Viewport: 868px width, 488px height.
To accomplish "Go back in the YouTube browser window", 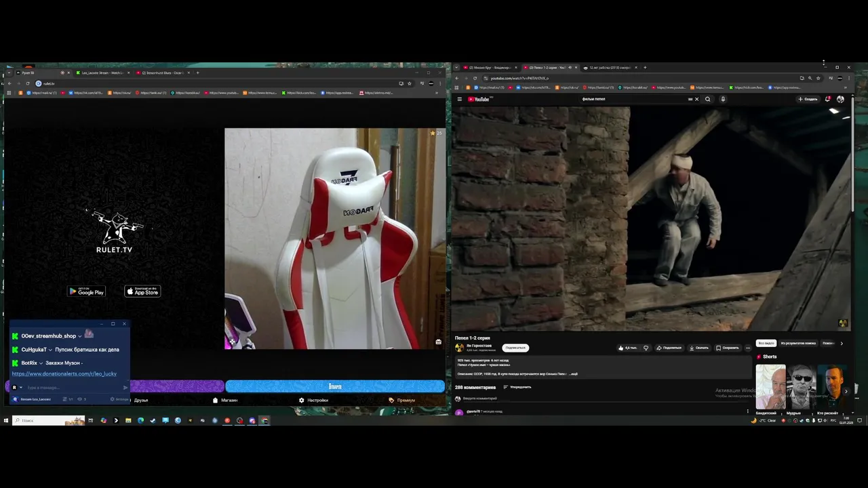I will (x=456, y=78).
